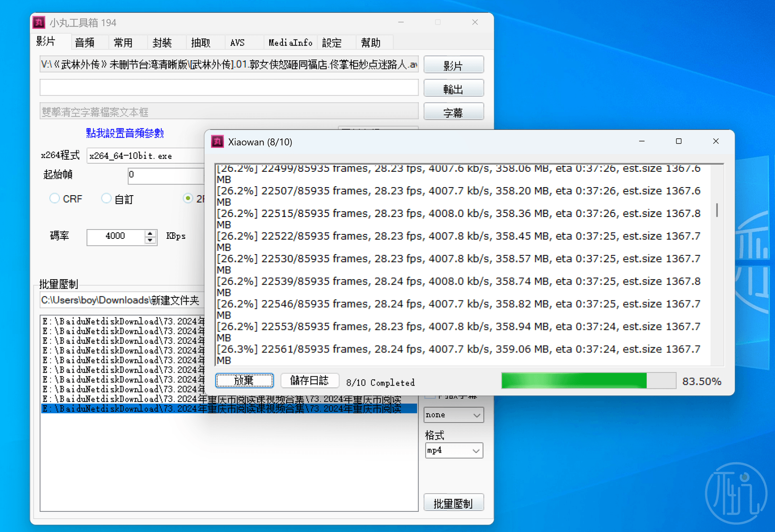Select the CRF radio button
775x532 pixels.
54,198
